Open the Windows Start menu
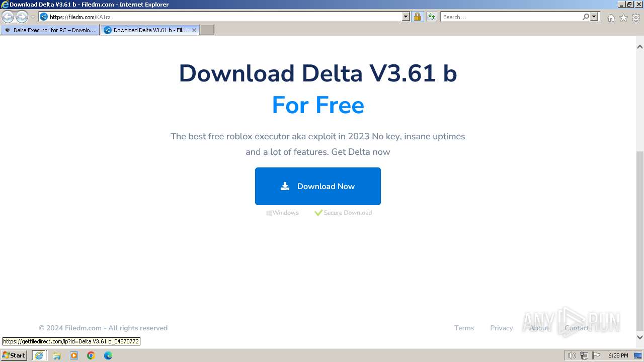This screenshot has width=644, height=362. 14,355
